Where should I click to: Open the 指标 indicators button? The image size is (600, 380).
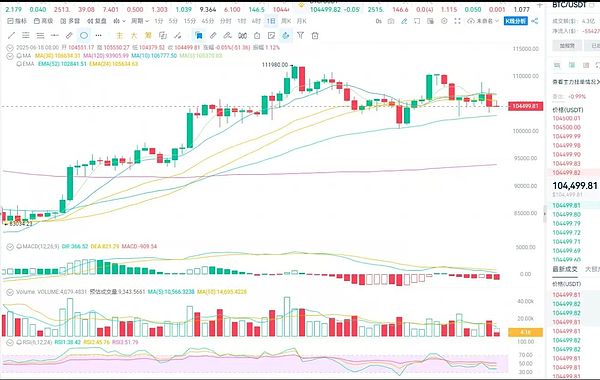[17, 21]
